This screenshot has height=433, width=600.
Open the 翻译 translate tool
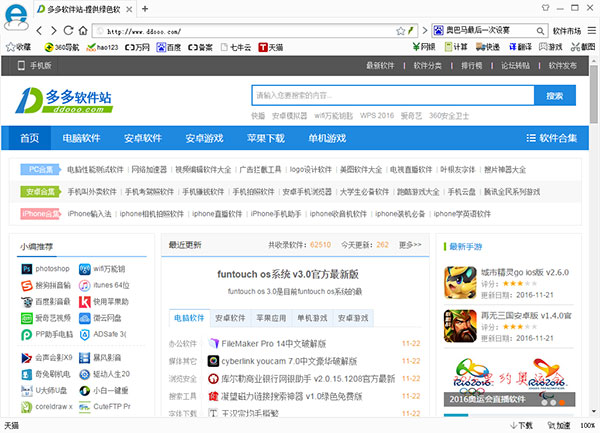tap(520, 47)
